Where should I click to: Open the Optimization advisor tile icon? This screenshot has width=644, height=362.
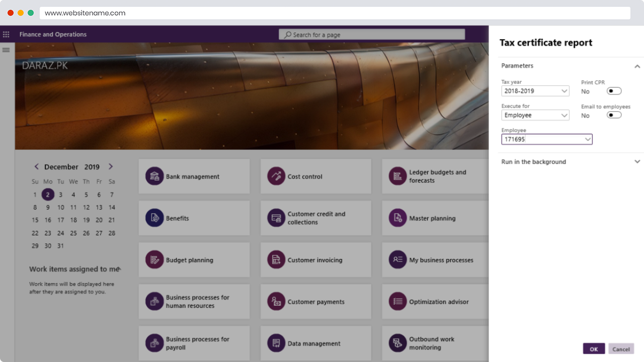tap(398, 302)
